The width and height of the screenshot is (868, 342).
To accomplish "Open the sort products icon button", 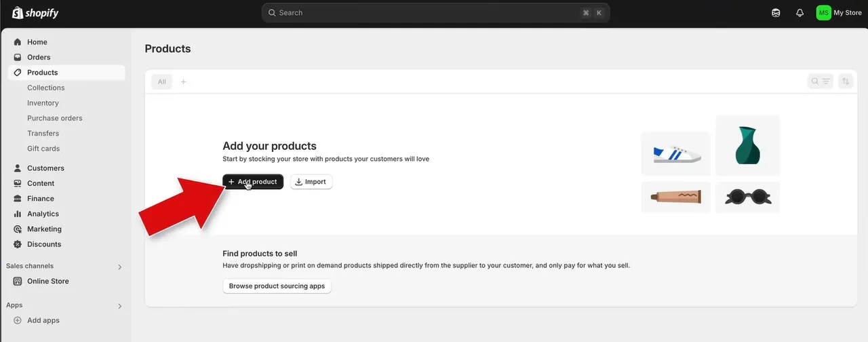I will pyautogui.click(x=845, y=81).
